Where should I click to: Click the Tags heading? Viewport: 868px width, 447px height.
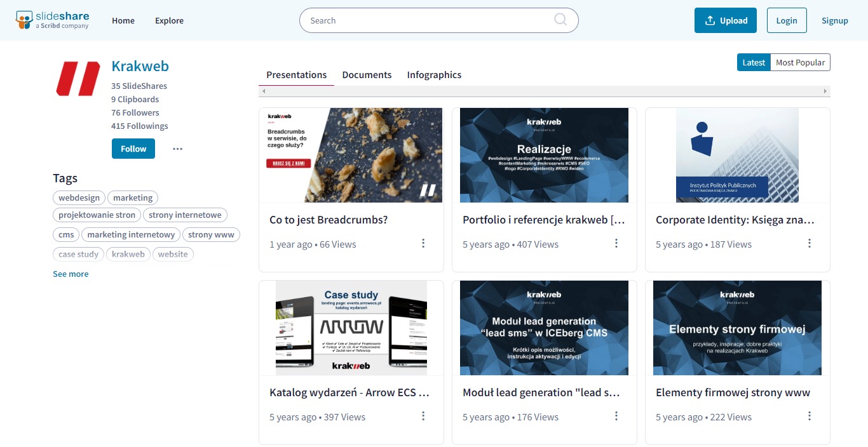pyautogui.click(x=65, y=178)
